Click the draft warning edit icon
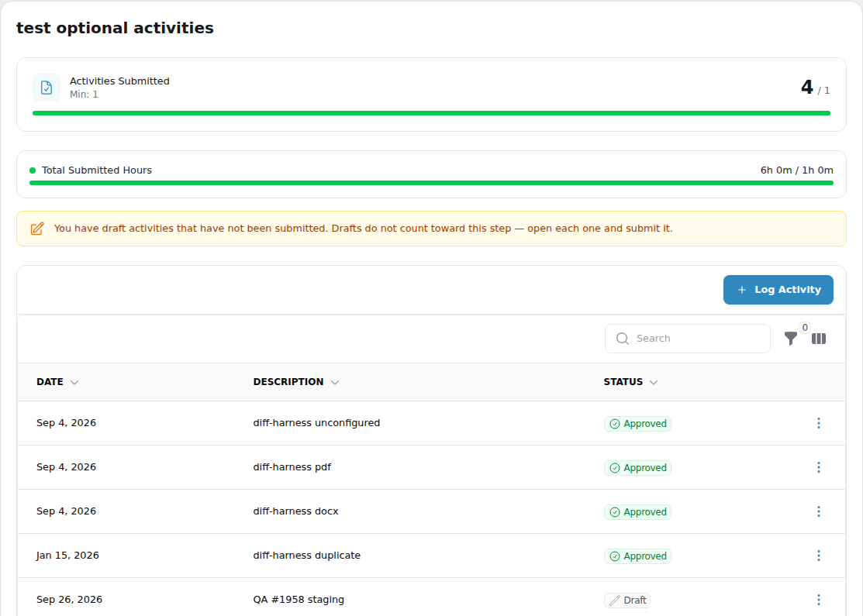This screenshot has height=616, width=863. pos(37,229)
